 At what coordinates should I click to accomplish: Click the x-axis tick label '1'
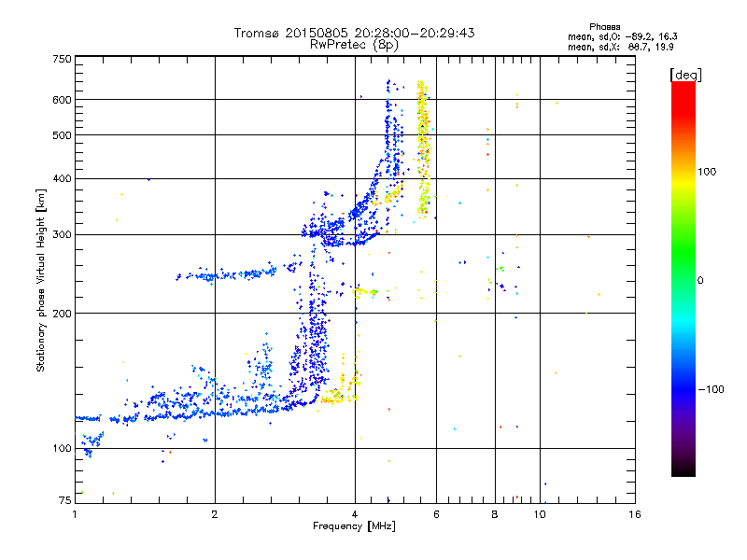(x=75, y=514)
